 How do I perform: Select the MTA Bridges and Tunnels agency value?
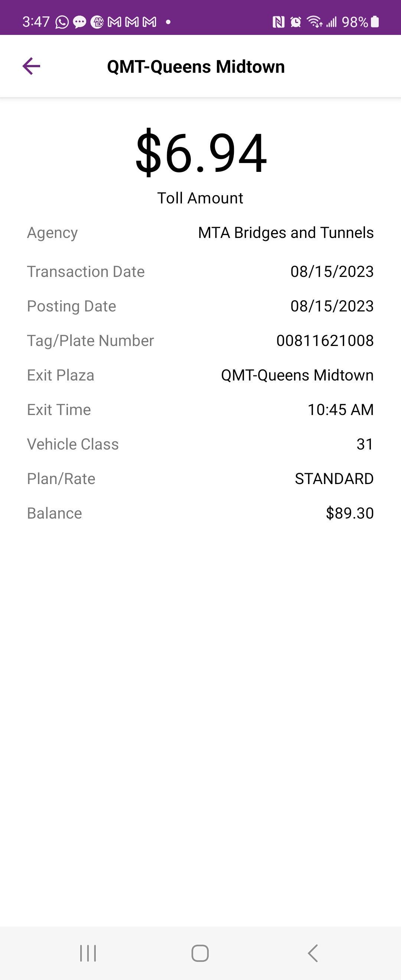coord(286,232)
